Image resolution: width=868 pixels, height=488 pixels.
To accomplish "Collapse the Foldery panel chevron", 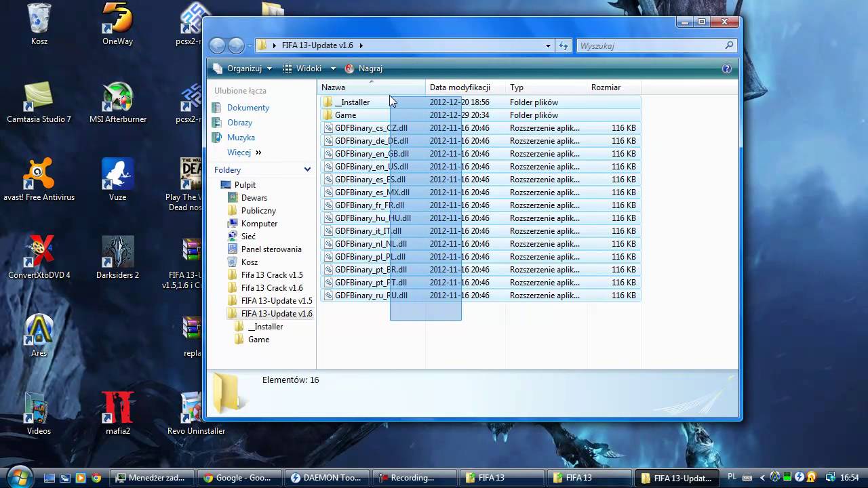I will point(307,170).
